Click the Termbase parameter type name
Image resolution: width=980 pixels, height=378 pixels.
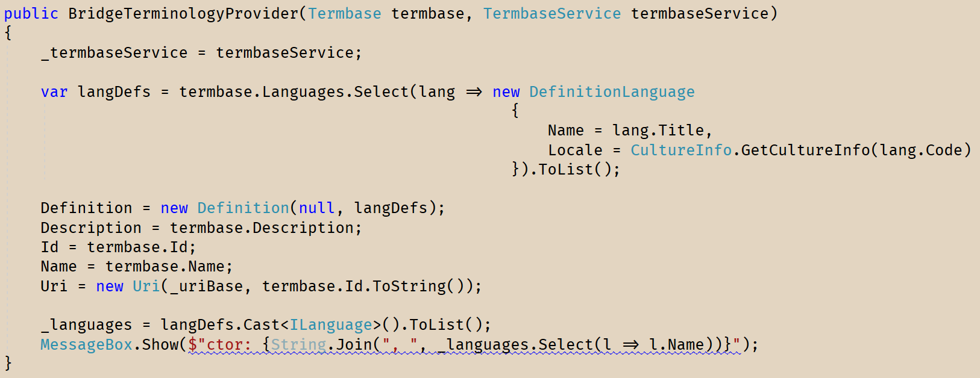[x=344, y=14]
